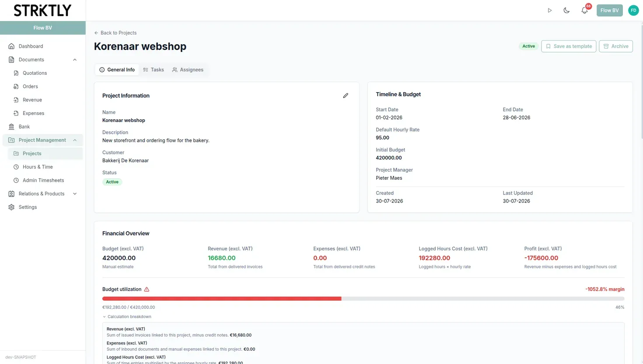The width and height of the screenshot is (643, 364).
Task: Click the budget utilization warning icon
Action: (147, 289)
